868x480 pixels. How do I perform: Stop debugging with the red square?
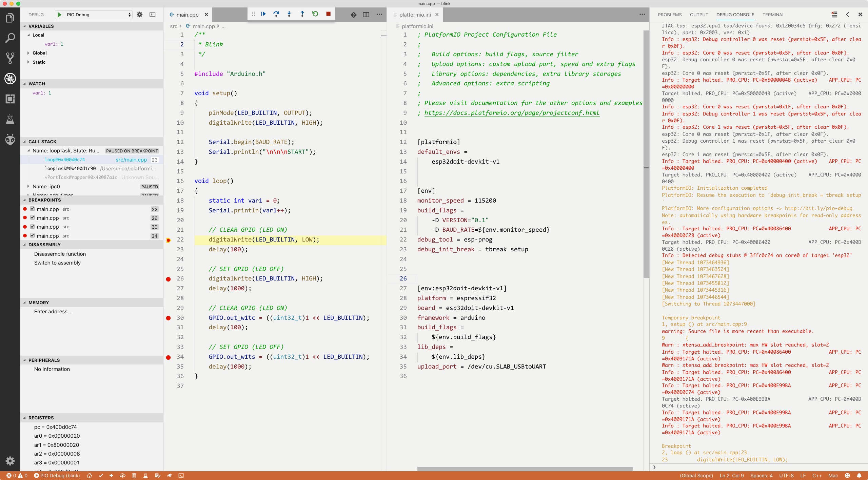point(328,14)
